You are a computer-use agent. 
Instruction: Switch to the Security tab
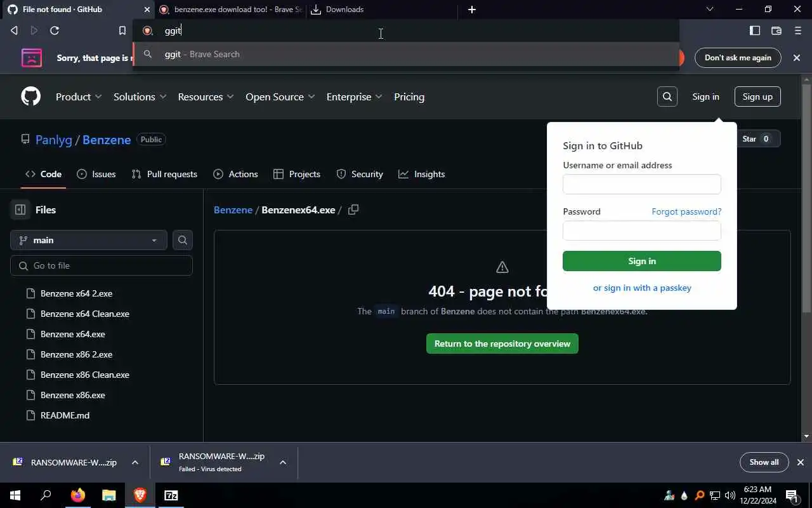click(x=360, y=174)
